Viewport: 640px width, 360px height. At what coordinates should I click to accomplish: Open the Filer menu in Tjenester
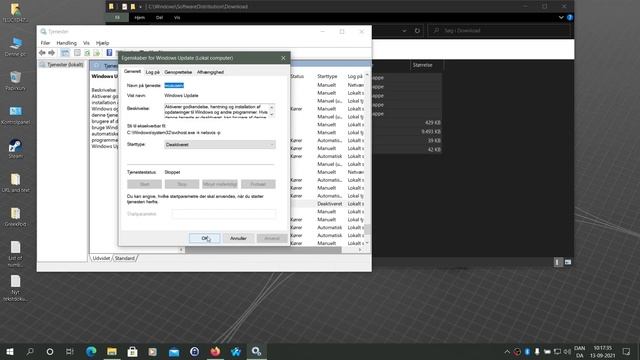(x=45, y=43)
